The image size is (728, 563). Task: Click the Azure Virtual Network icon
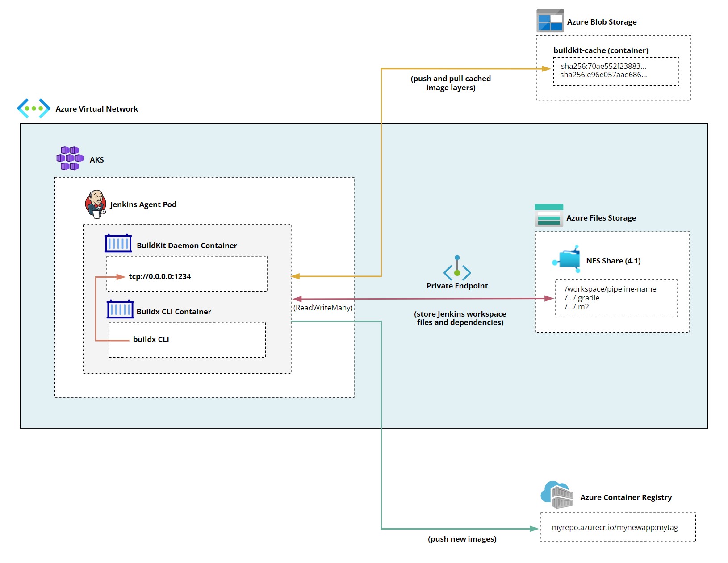[33, 108]
